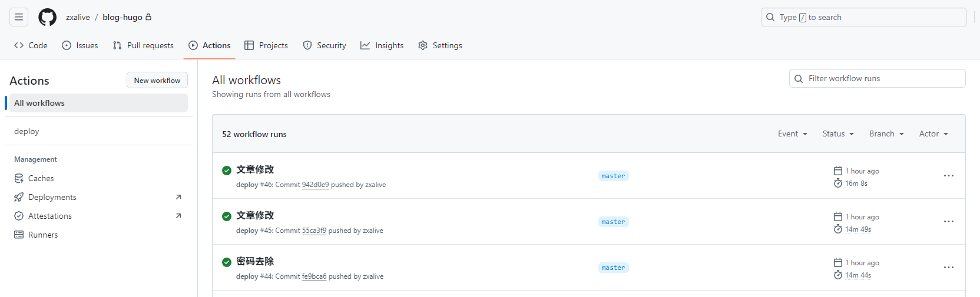Open Deployments external link arrow
This screenshot has width=980, height=297.
[178, 197]
